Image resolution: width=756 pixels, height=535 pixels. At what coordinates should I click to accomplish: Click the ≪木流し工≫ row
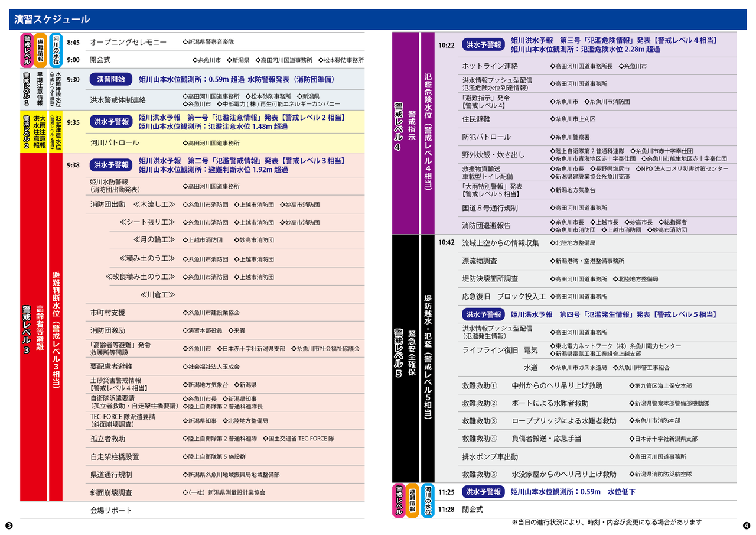(x=225, y=205)
